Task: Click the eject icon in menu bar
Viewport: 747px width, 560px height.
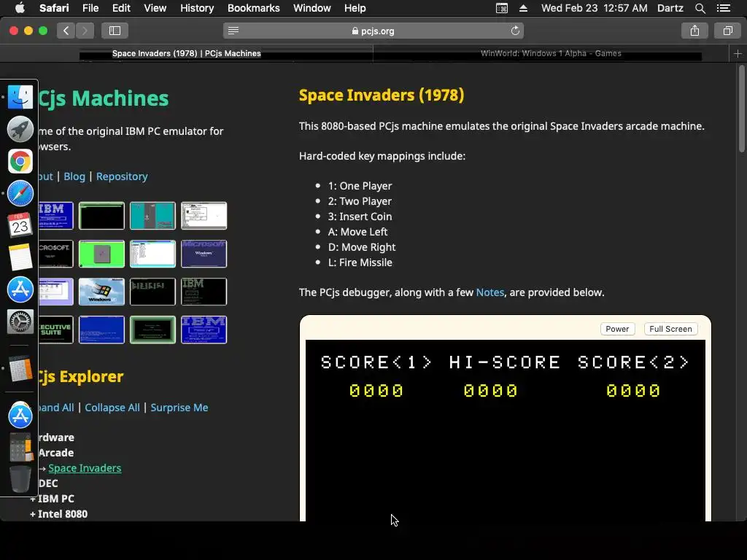Action: coord(523,8)
